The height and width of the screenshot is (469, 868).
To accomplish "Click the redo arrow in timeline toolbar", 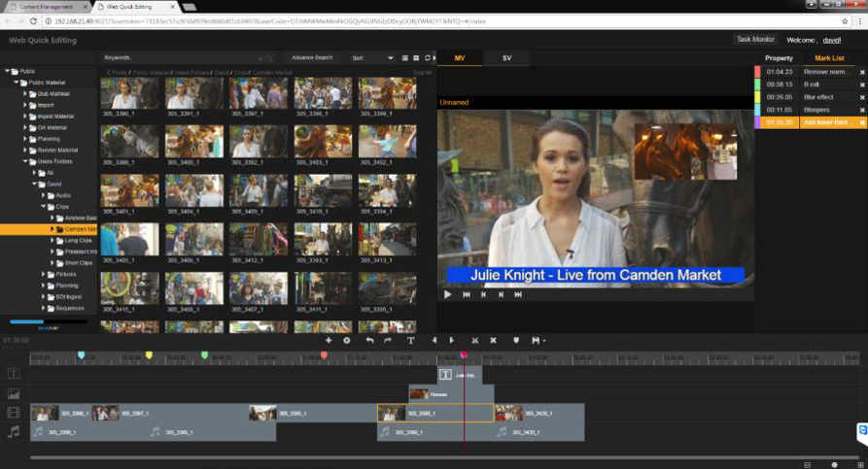I will pos(388,341).
